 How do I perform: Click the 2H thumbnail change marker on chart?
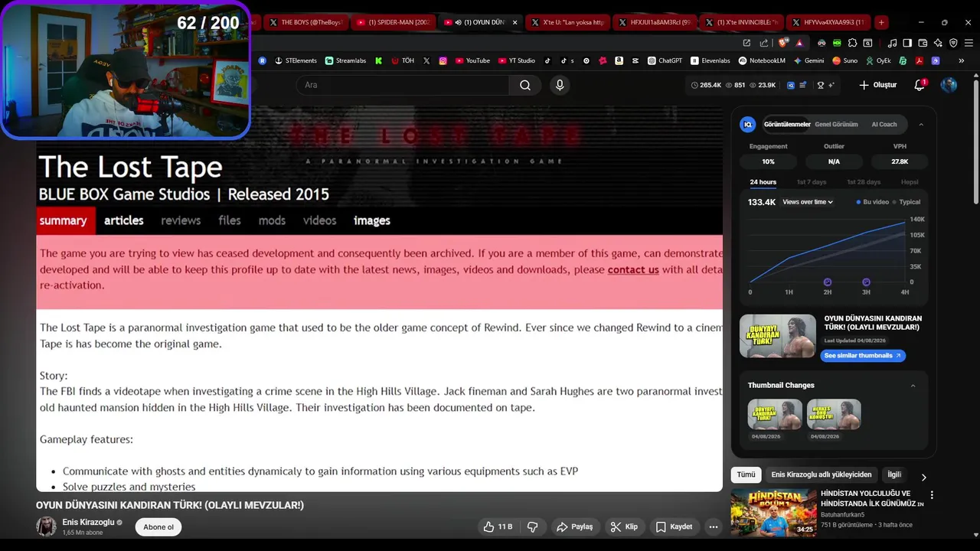pyautogui.click(x=828, y=282)
